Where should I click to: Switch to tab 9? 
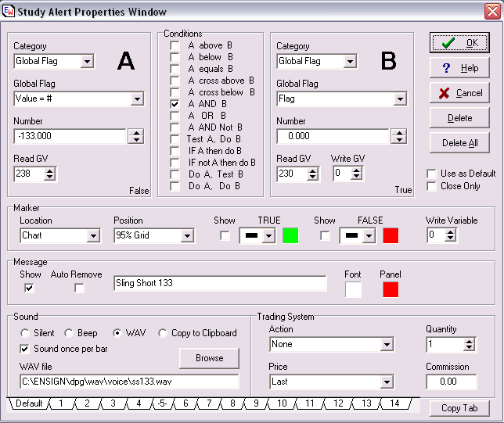256,403
